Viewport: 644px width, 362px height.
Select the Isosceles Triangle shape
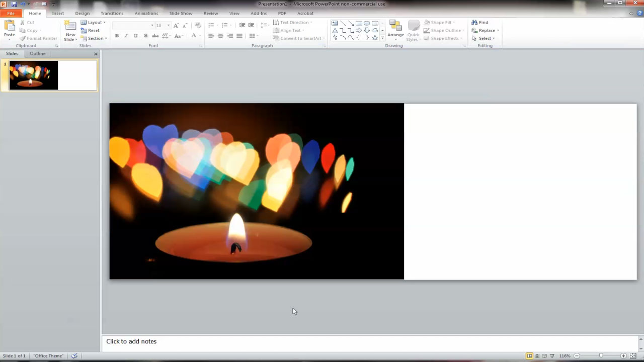(x=335, y=31)
